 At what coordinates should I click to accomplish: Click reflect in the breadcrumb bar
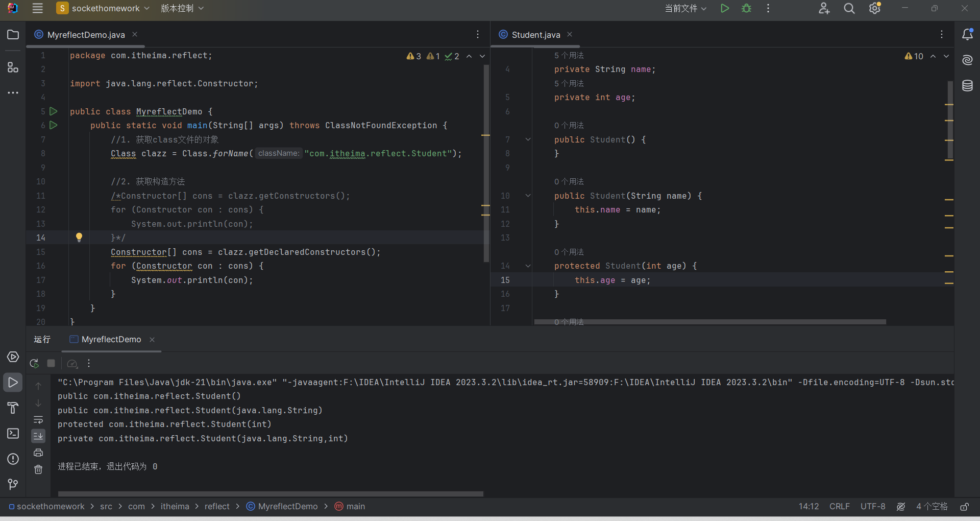(217, 506)
